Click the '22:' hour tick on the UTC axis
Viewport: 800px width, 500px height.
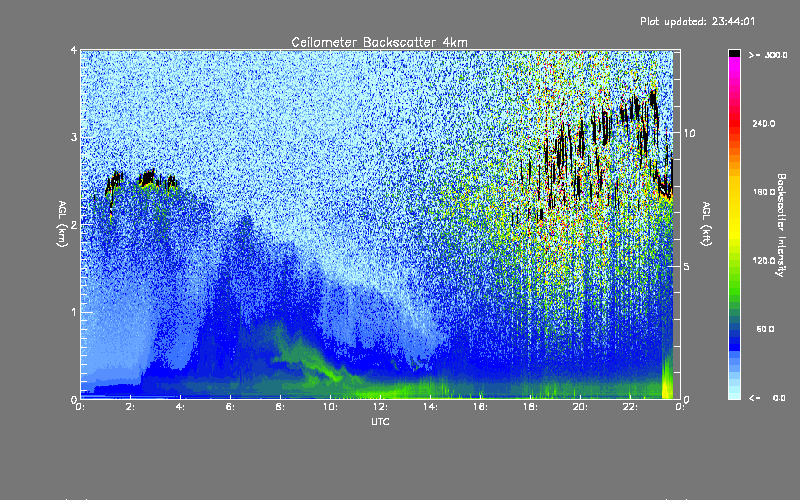631,407
